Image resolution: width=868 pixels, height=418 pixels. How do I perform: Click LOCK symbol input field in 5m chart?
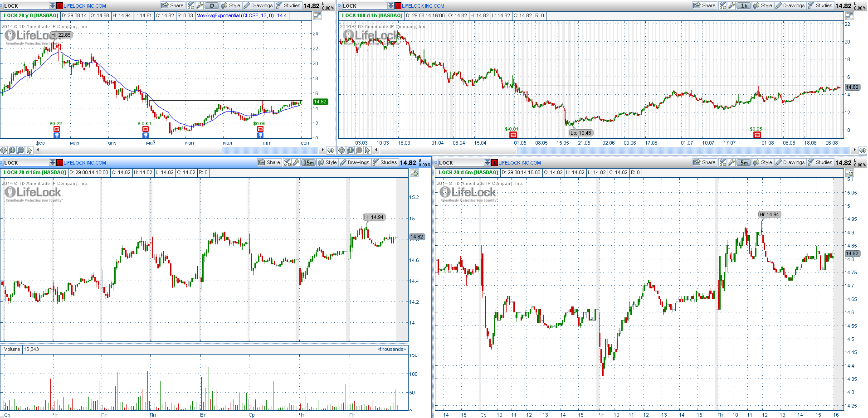[x=461, y=162]
